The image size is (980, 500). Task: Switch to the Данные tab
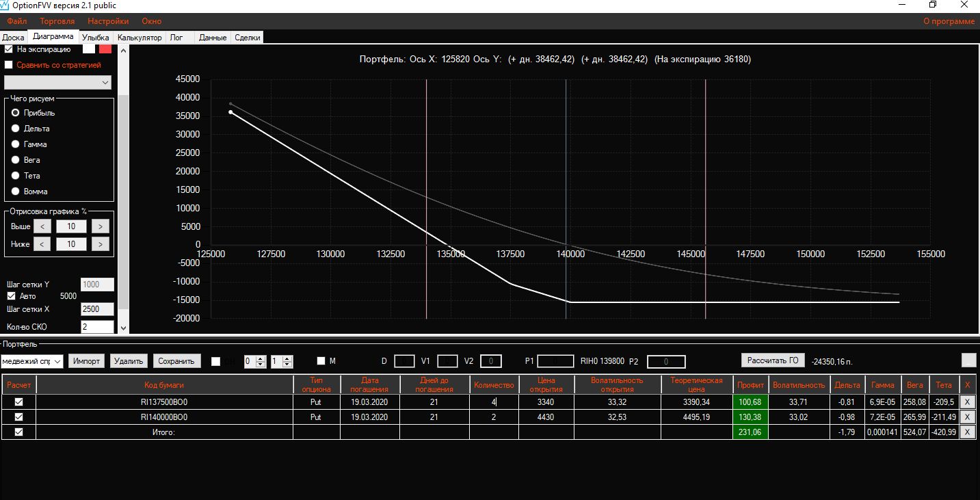pos(213,38)
